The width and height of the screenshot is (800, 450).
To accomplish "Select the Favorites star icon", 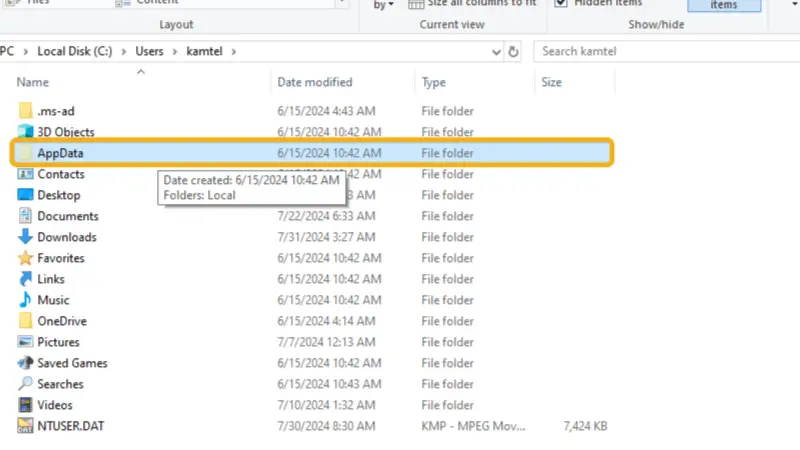I will 25,258.
